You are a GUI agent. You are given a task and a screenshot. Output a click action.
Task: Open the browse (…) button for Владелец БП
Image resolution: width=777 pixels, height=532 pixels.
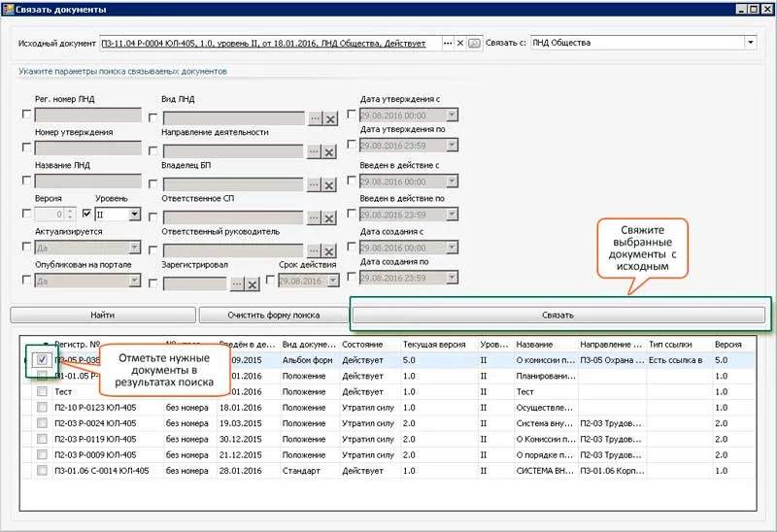point(316,183)
